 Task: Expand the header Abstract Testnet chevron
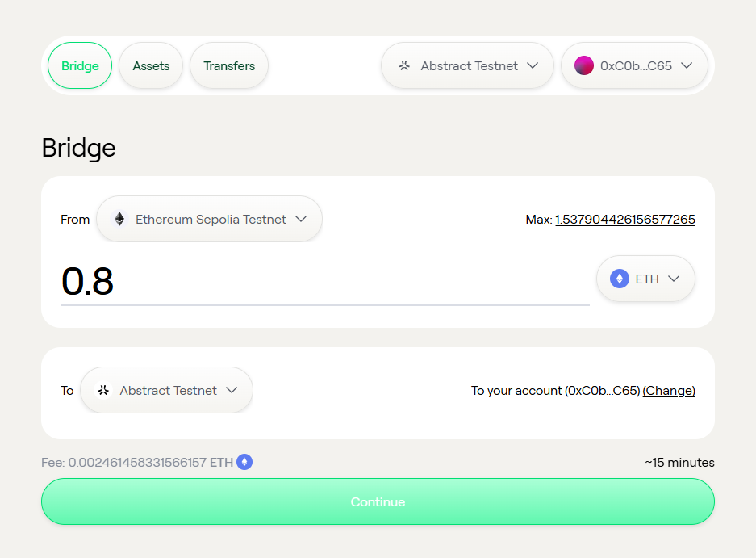[x=532, y=66]
